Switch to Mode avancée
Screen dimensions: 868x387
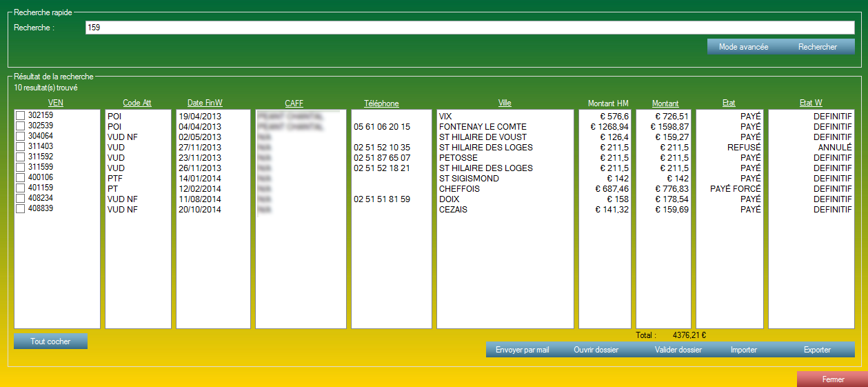pyautogui.click(x=743, y=47)
